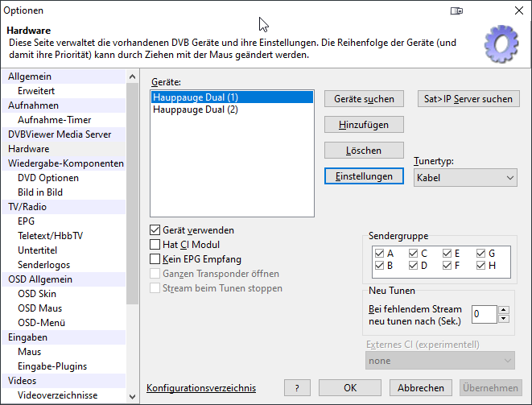The image size is (532, 405).
Task: Uncheck Sendergruppe A checkbox
Action: (x=379, y=253)
